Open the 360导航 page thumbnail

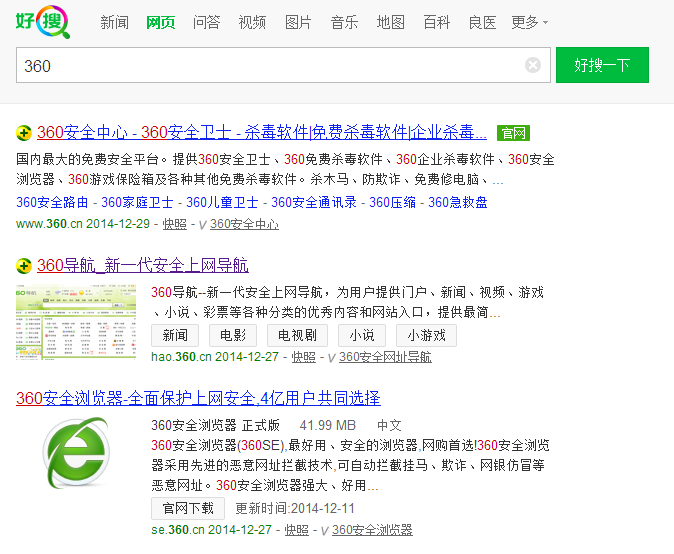click(x=76, y=322)
